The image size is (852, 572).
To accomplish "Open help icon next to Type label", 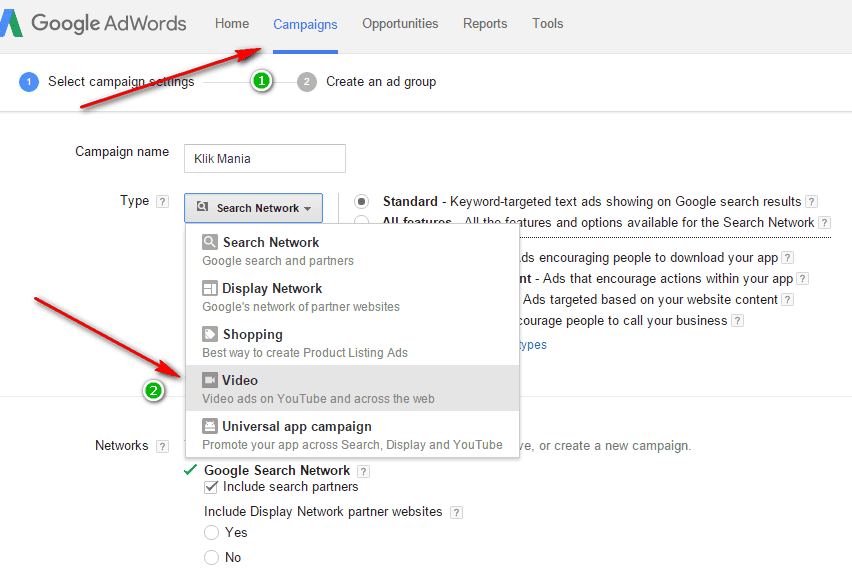I will tap(162, 202).
